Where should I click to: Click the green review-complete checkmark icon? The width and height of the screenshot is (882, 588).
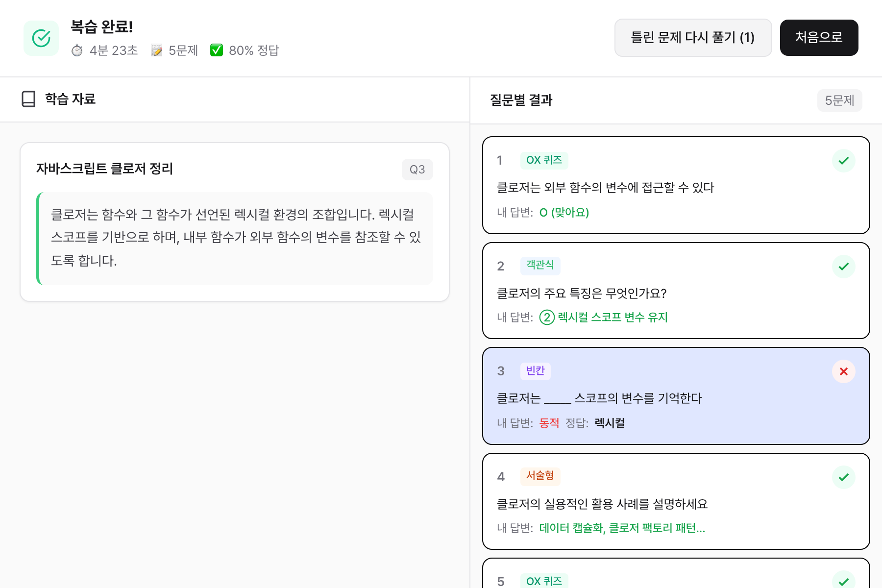tap(41, 38)
